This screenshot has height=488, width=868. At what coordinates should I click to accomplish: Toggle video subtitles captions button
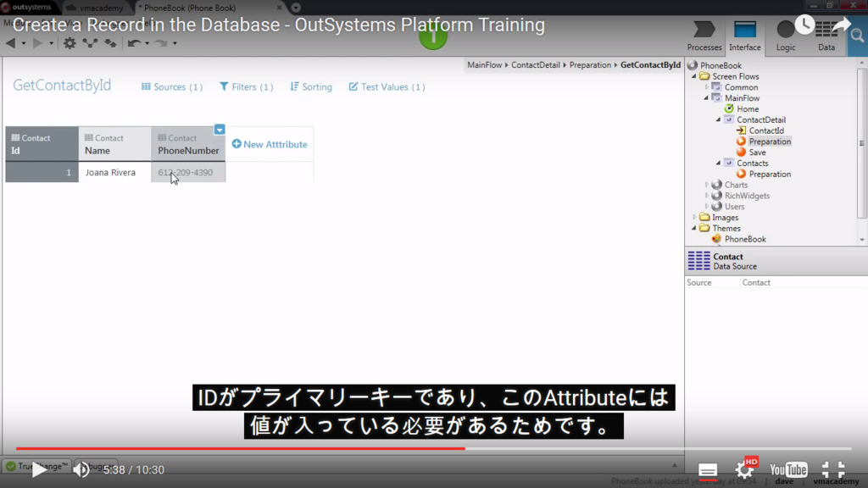708,470
